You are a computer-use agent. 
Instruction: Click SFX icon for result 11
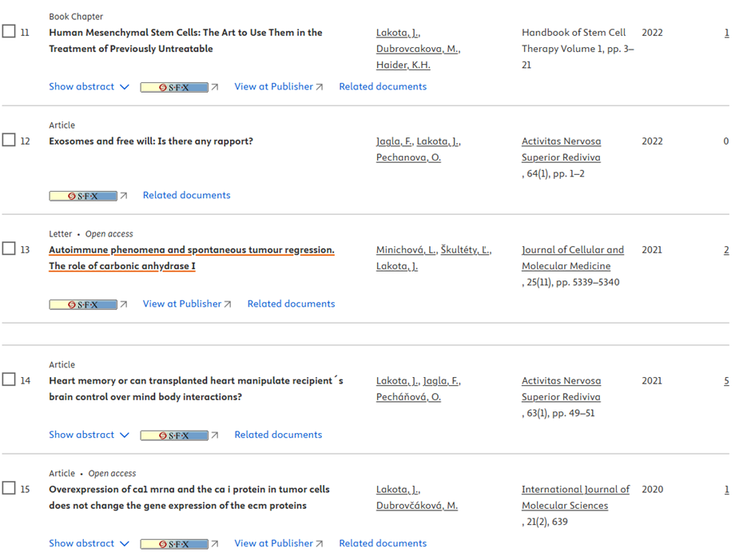coord(174,87)
